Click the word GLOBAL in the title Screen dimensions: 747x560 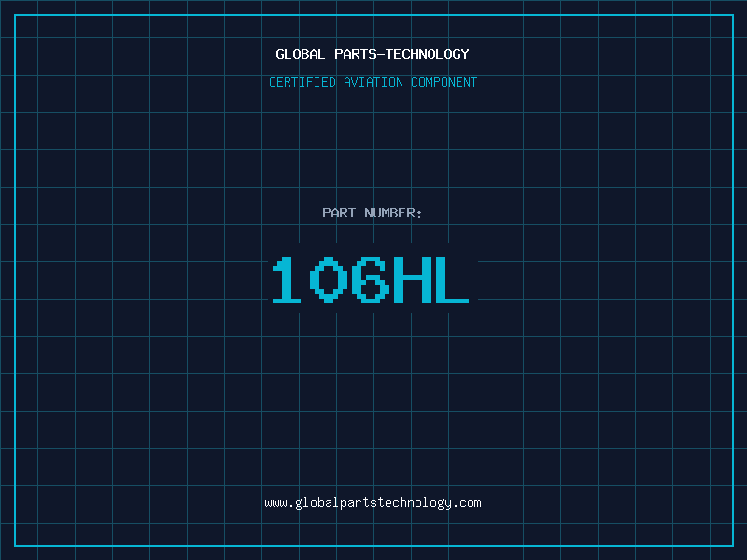(x=300, y=54)
